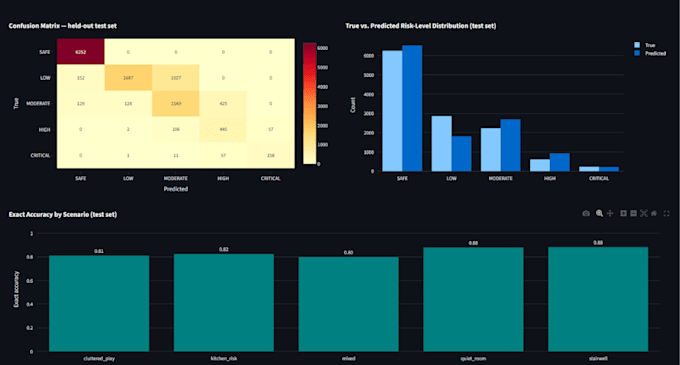Click the light-blue True bar for SAFE
The height and width of the screenshot is (365, 680).
pos(392,111)
